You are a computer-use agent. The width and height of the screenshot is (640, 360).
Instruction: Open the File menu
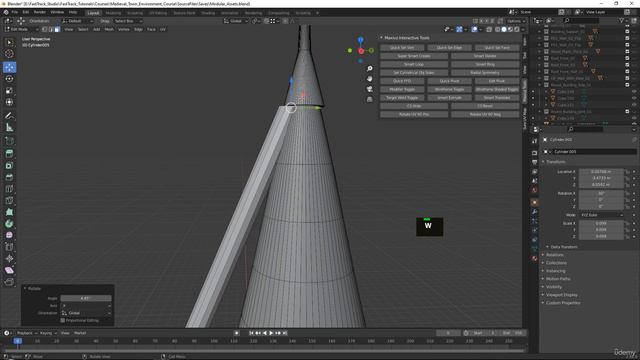15,12
